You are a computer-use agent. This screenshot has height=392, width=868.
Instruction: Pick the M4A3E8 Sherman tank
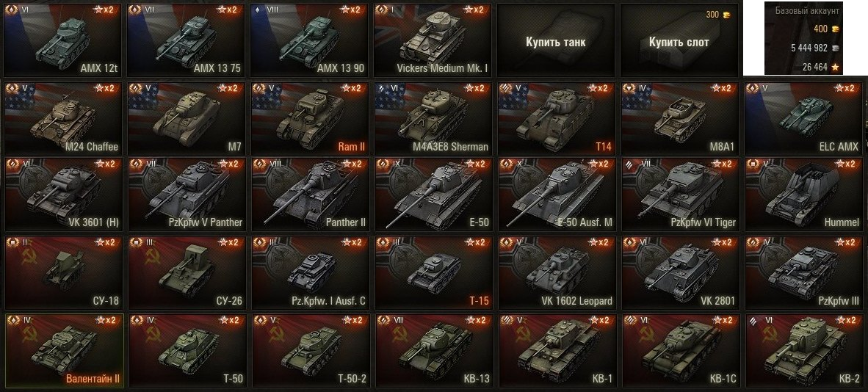[x=433, y=118]
